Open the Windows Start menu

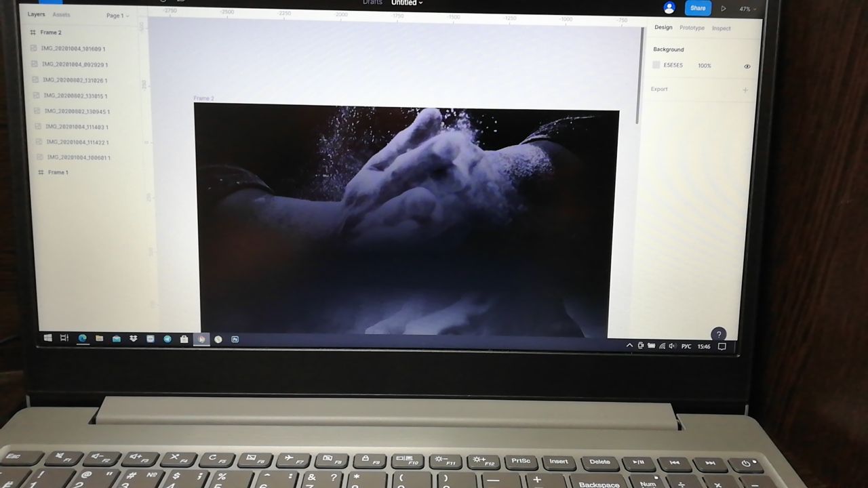pos(47,338)
